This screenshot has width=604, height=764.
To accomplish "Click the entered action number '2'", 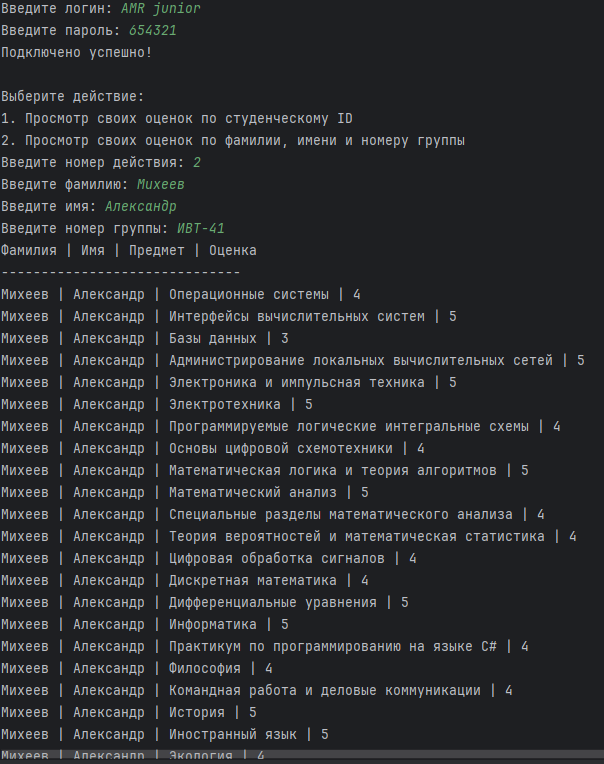I will tap(197, 162).
